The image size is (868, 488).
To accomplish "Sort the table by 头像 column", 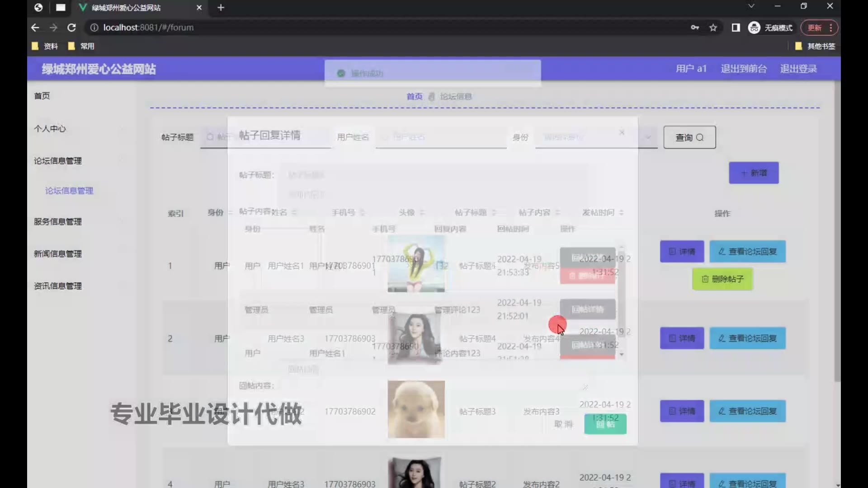I will click(x=422, y=212).
